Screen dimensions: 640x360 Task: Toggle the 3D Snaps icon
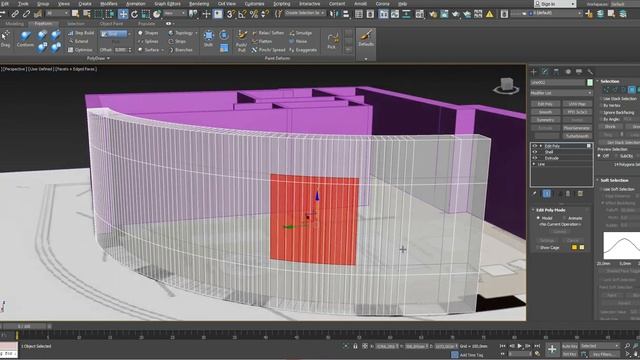point(231,14)
